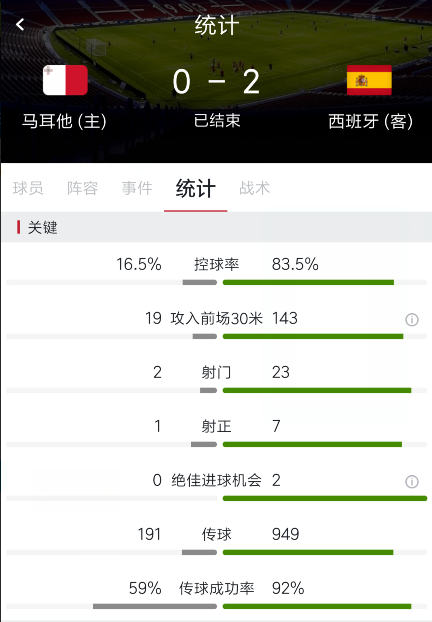This screenshot has width=432, height=622.
Task: Switch to the 球员 tab
Action: (x=28, y=188)
